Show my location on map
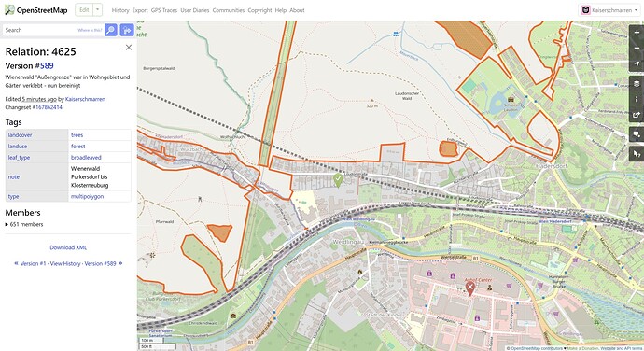The width and height of the screenshot is (644, 351). 637,63
